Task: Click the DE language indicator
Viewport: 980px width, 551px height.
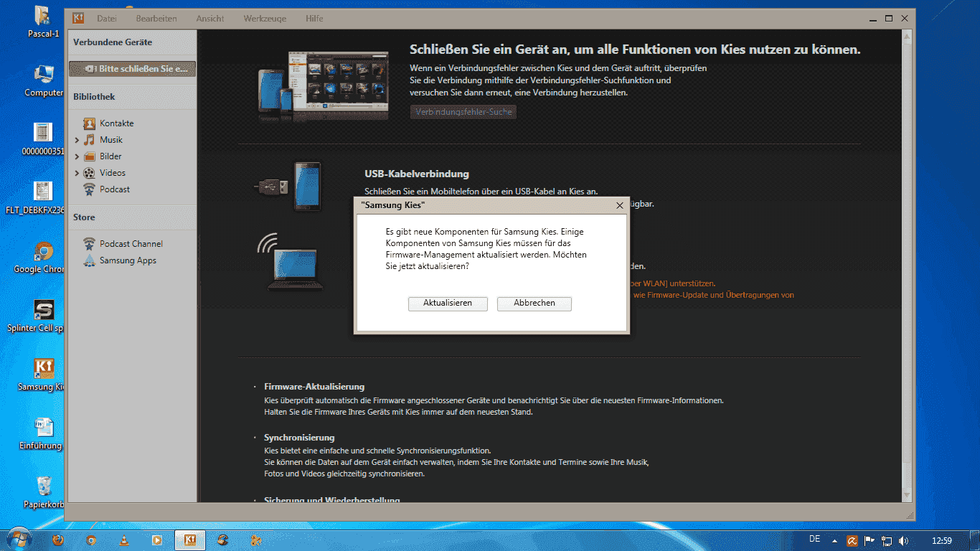Action: 815,539
